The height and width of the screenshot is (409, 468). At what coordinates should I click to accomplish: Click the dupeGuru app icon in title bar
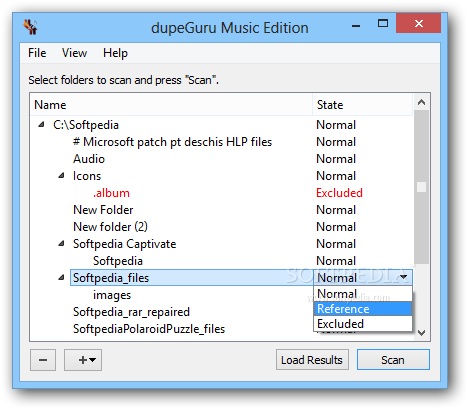30,27
